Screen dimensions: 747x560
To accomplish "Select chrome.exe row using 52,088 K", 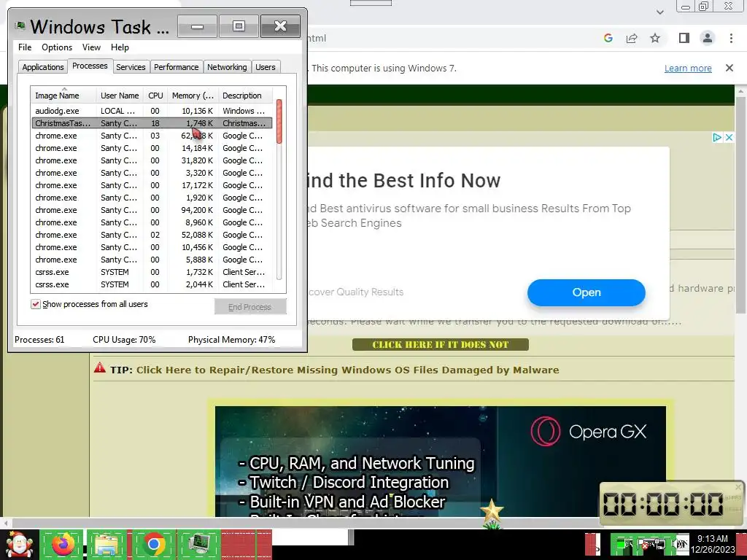I will pos(152,235).
